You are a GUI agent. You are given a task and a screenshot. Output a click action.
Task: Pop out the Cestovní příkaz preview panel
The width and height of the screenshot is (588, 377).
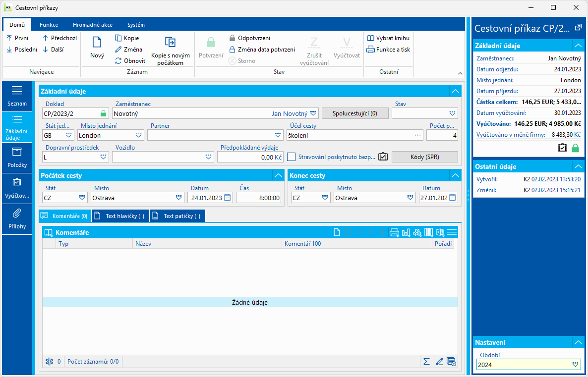point(578,28)
